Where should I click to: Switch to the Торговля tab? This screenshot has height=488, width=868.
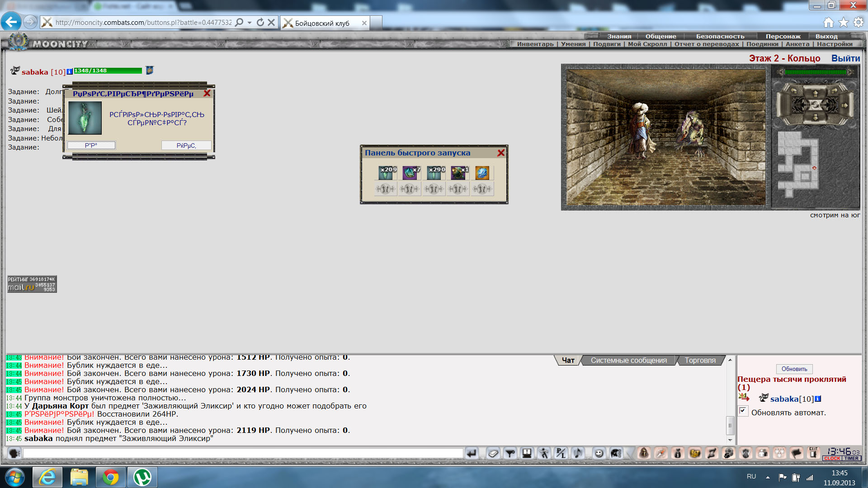pos(700,360)
